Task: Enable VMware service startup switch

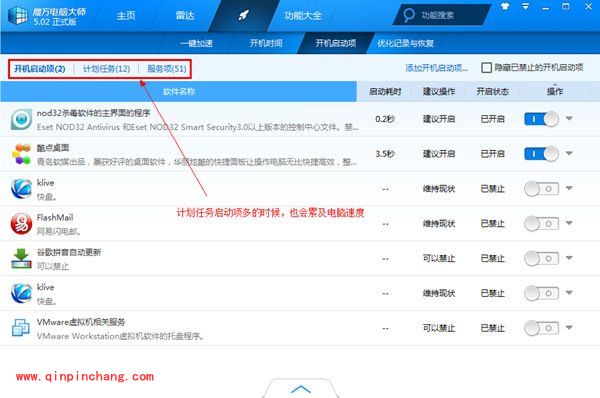Action: (x=541, y=328)
